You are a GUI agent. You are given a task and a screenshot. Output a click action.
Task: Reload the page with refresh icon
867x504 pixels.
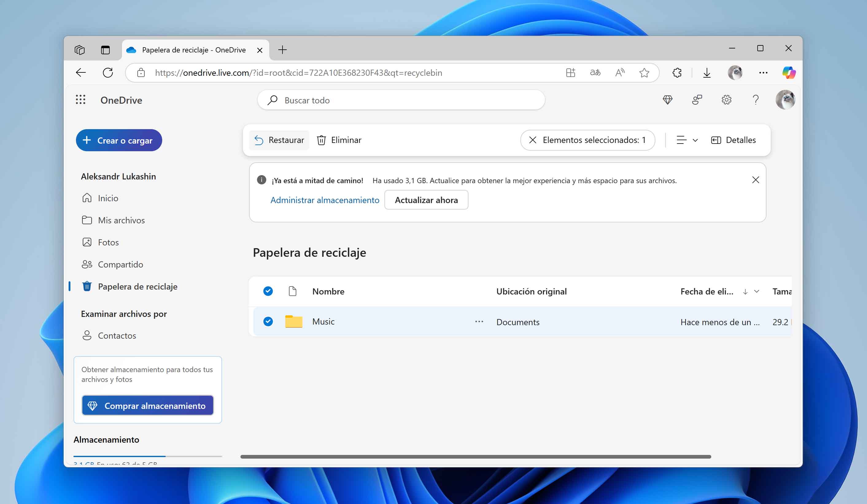[x=108, y=72]
